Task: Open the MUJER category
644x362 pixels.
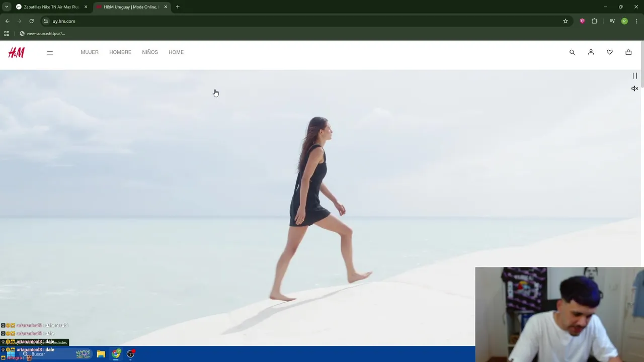Action: click(90, 52)
